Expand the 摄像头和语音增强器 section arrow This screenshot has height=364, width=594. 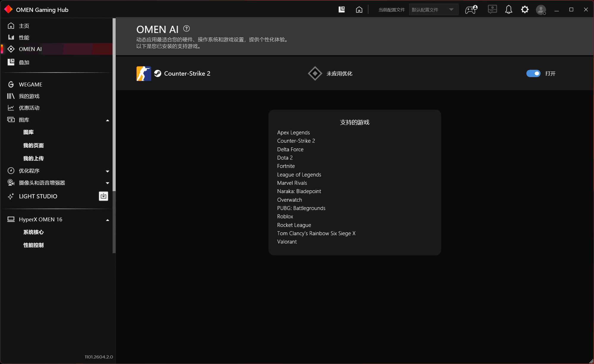(x=108, y=183)
